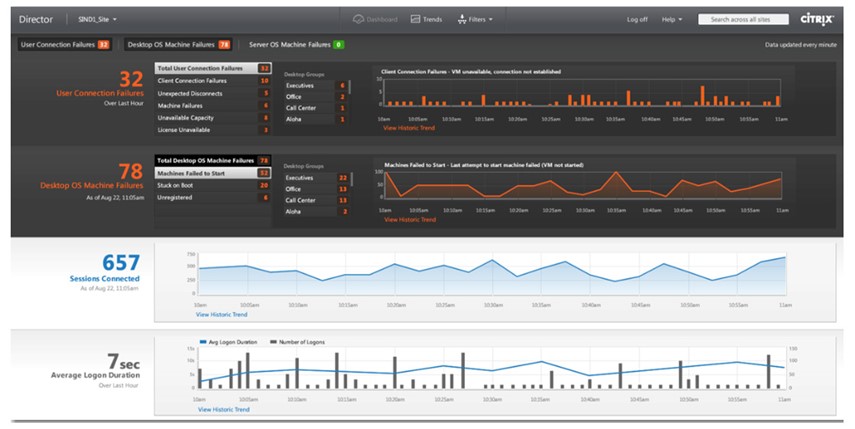View Historic Trend for logon duration
The image size is (855, 429).
224,409
